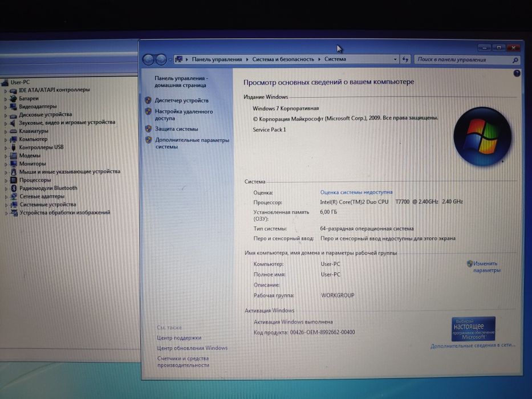Click the Модемы device icon
This screenshot has height=399, width=532.
pyautogui.click(x=13, y=156)
